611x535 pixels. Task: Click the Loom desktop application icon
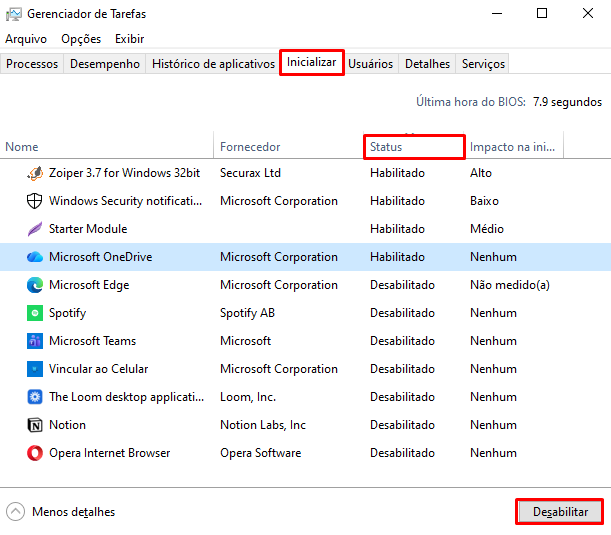(35, 397)
